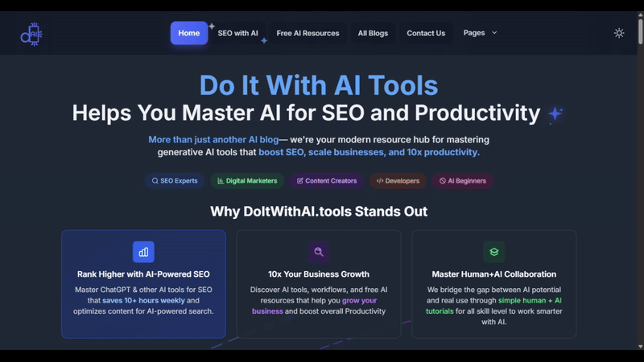The image size is (644, 362).
Task: Click bar chart icon on SEO card
Action: (x=143, y=252)
